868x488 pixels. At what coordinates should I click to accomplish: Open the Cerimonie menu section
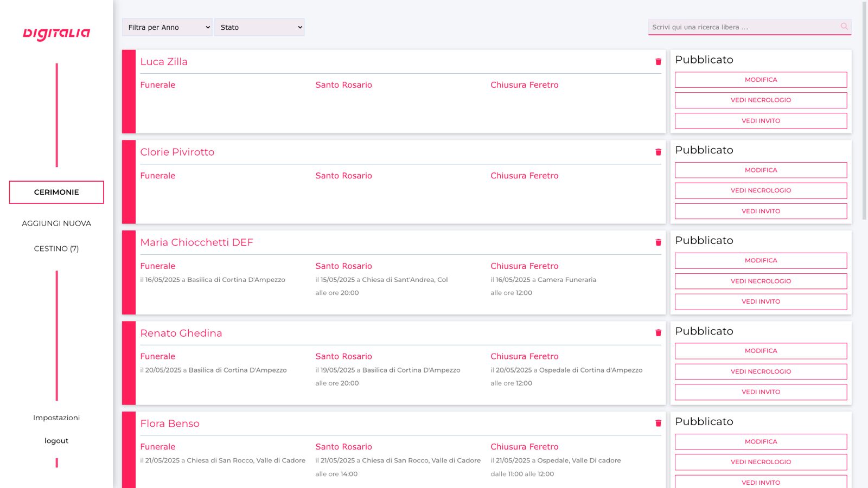[56, 192]
